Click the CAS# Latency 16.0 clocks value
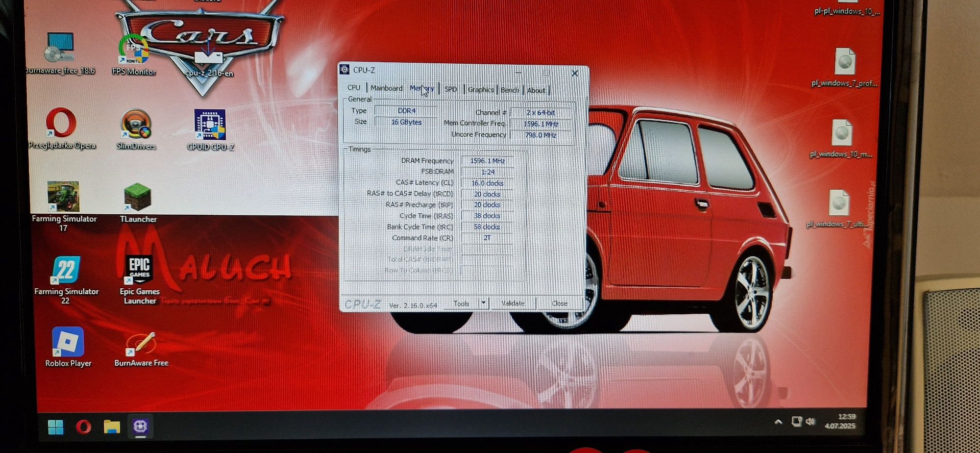The width and height of the screenshot is (980, 453). click(x=487, y=183)
